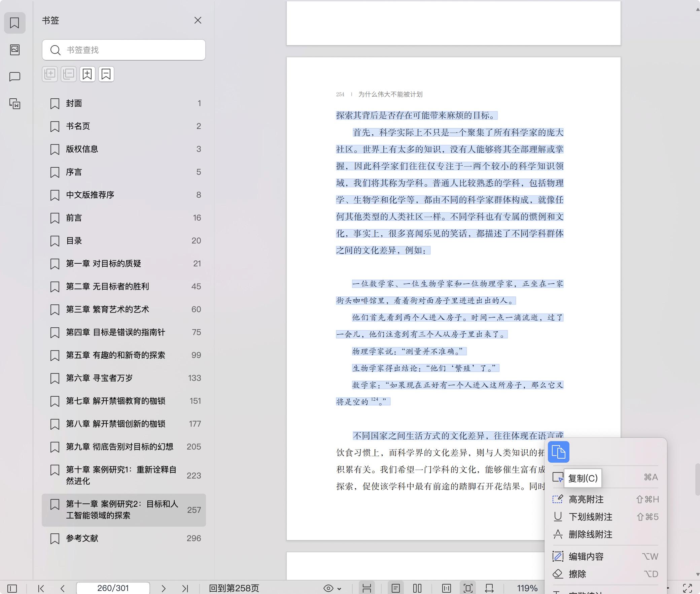Open the thumbnails panel in sidebar
The height and width of the screenshot is (594, 700).
[x=15, y=50]
